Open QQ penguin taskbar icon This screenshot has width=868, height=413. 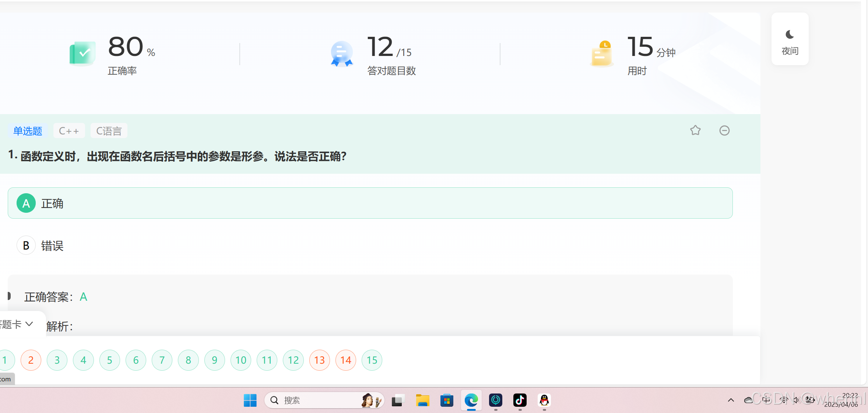(544, 400)
